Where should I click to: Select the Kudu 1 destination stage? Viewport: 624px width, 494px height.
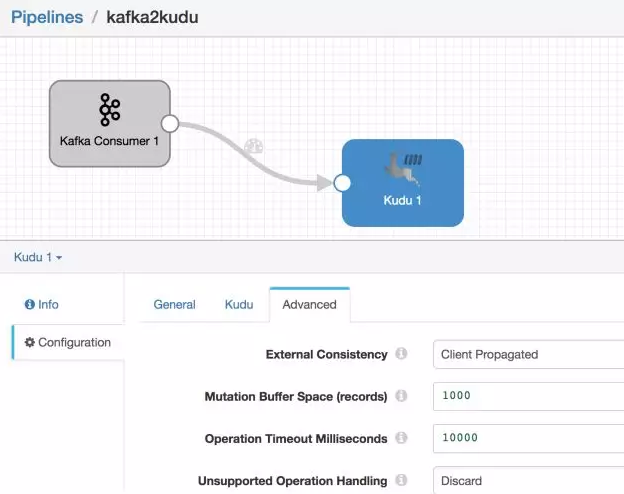click(x=403, y=183)
